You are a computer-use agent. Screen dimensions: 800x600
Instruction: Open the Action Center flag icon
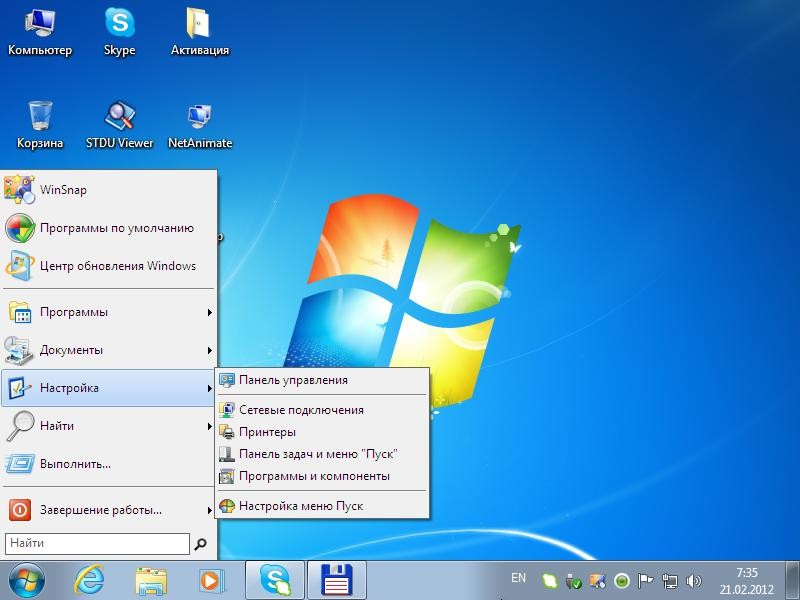point(645,581)
